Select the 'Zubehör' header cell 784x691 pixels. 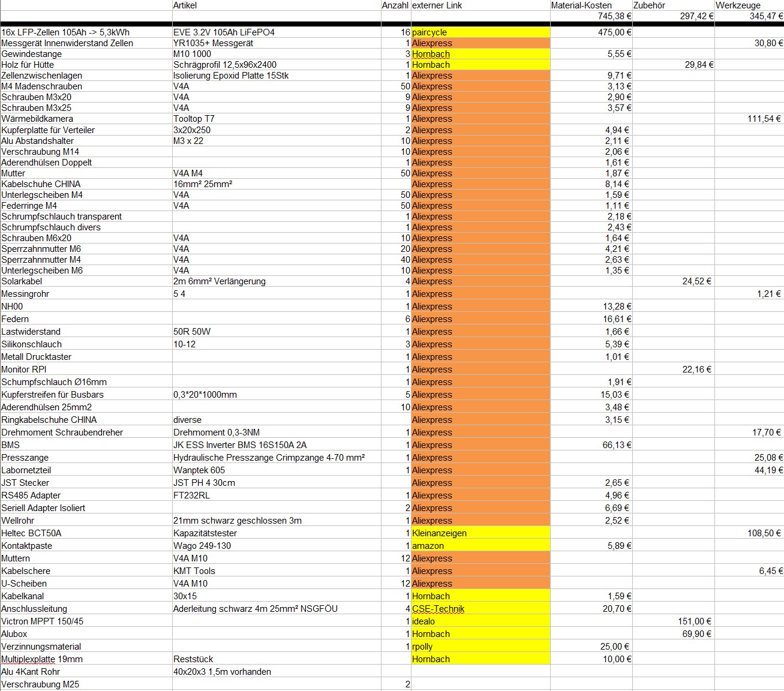tap(674, 5)
